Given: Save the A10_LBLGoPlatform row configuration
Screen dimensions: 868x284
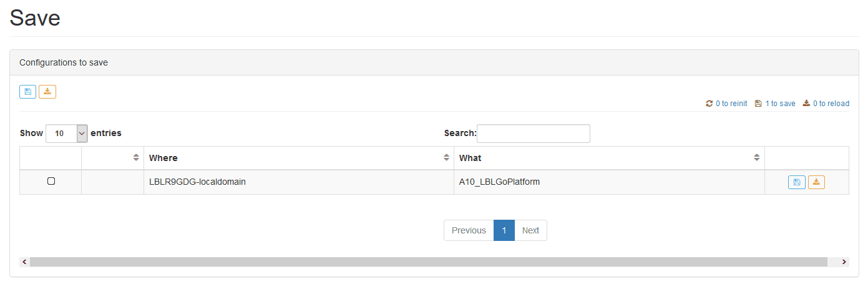Looking at the screenshot, I should (x=797, y=182).
